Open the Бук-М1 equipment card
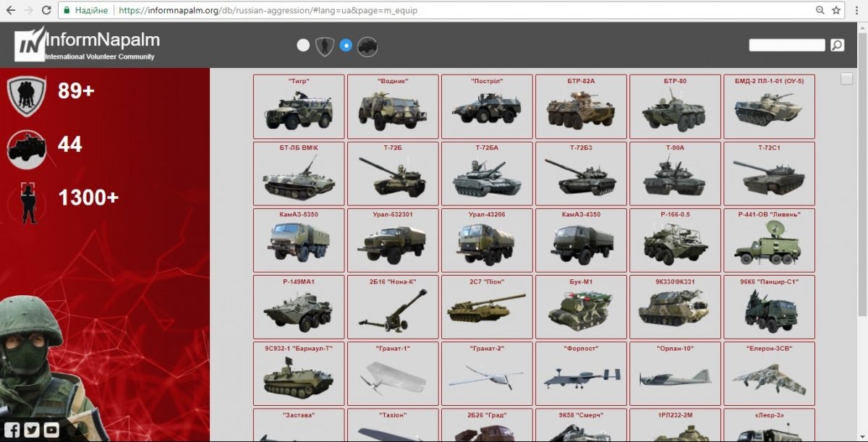 pyautogui.click(x=581, y=307)
